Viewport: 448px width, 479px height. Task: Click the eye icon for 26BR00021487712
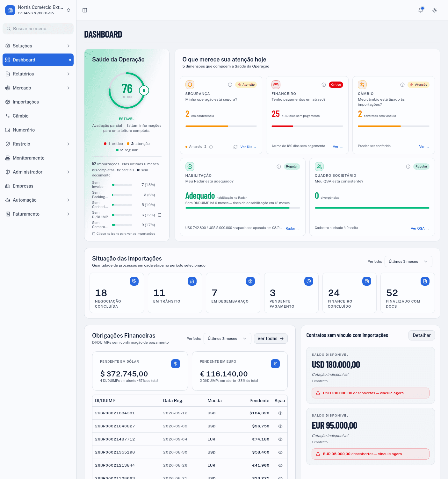280,439
